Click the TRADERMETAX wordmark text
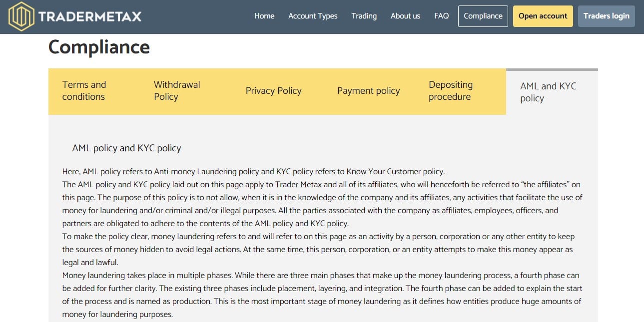The height and width of the screenshot is (322, 644). pyautogui.click(x=90, y=16)
